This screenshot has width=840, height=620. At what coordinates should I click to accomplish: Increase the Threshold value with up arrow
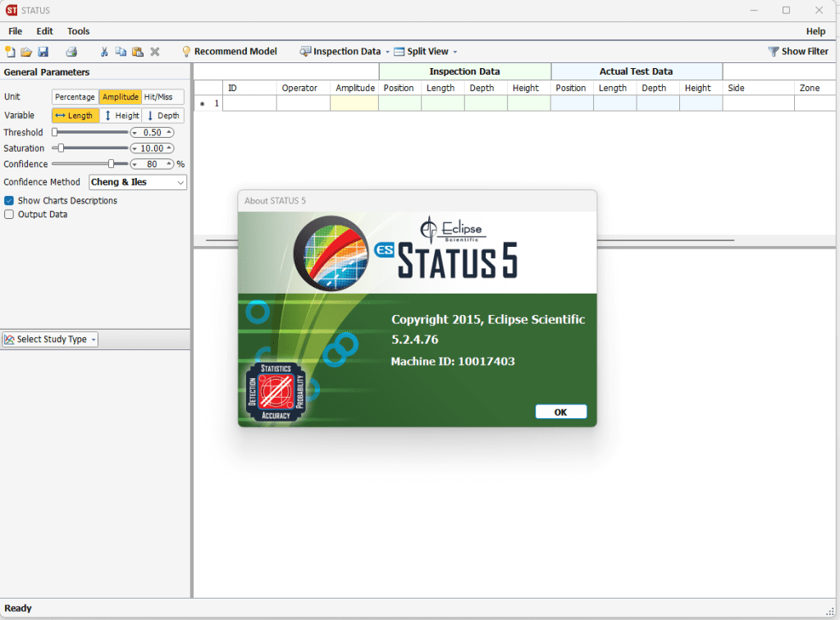(x=169, y=132)
